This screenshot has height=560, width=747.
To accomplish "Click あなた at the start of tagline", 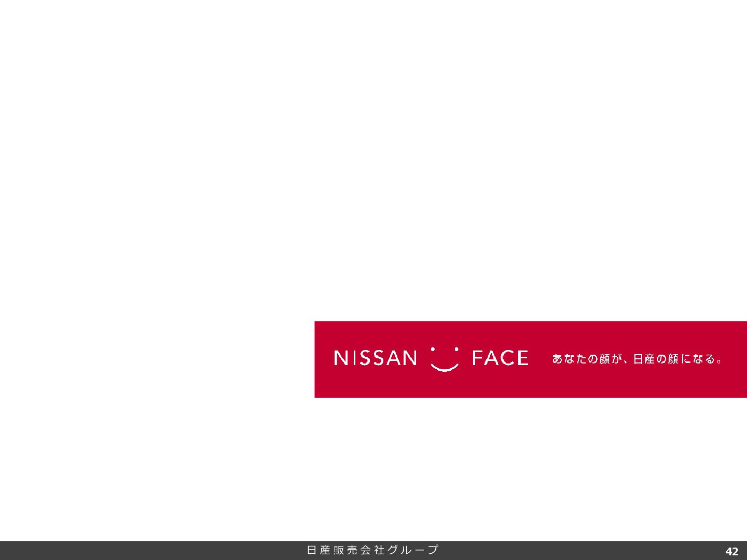I will tap(569, 359).
